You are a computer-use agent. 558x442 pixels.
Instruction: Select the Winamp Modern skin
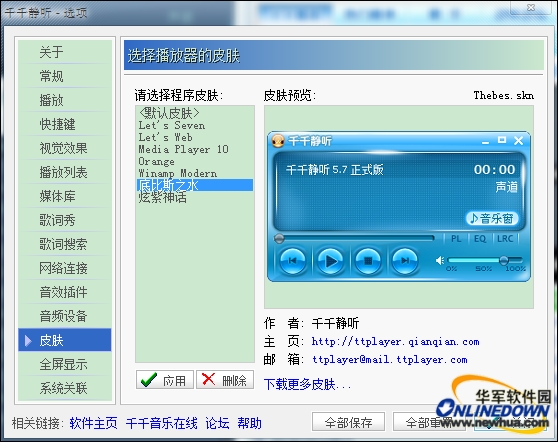pos(195,173)
